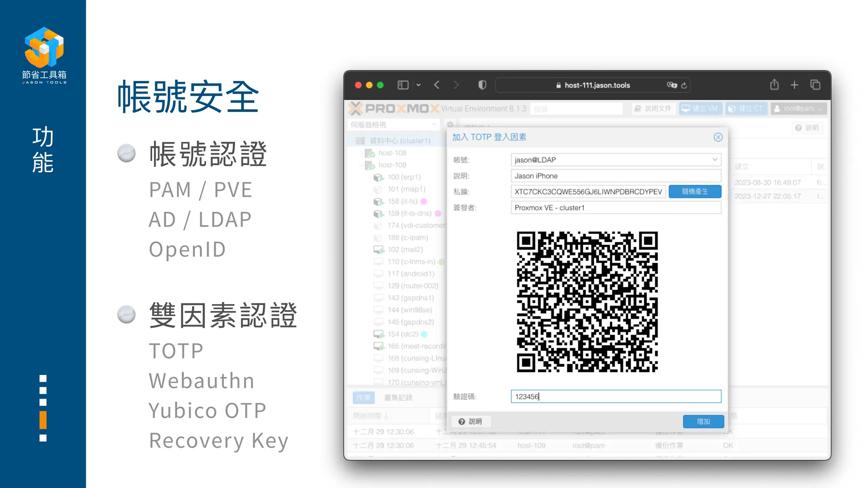Viewport: 868px width, 488px height.
Task: Select VM 100 (erp1)
Action: (x=404, y=177)
